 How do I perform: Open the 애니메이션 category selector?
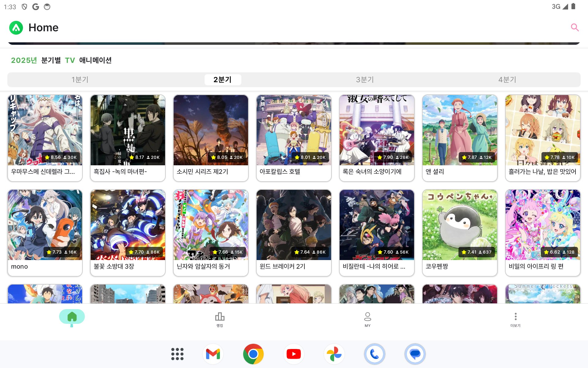pos(95,60)
